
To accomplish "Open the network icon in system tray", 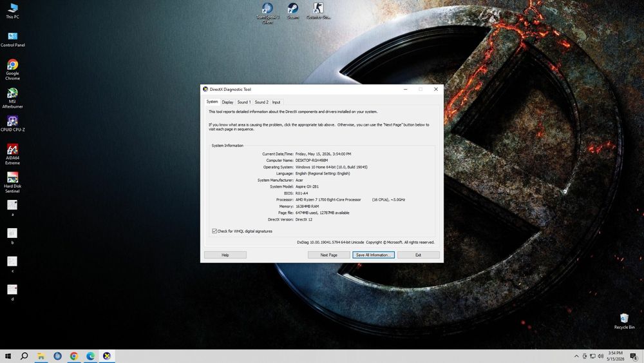I will tap(592, 356).
